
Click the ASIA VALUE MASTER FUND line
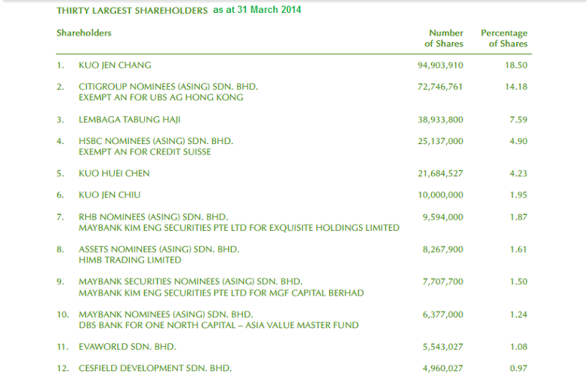pyautogui.click(x=219, y=325)
